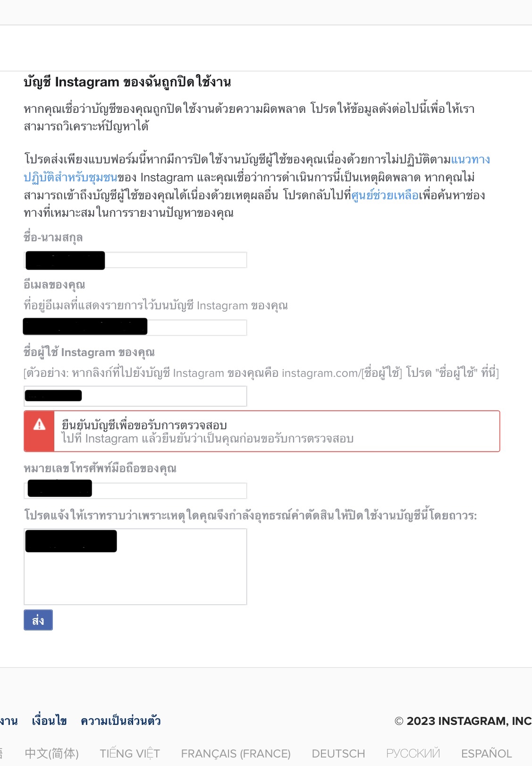Click the red warning triangle icon
The width and height of the screenshot is (532, 766).
click(x=40, y=425)
